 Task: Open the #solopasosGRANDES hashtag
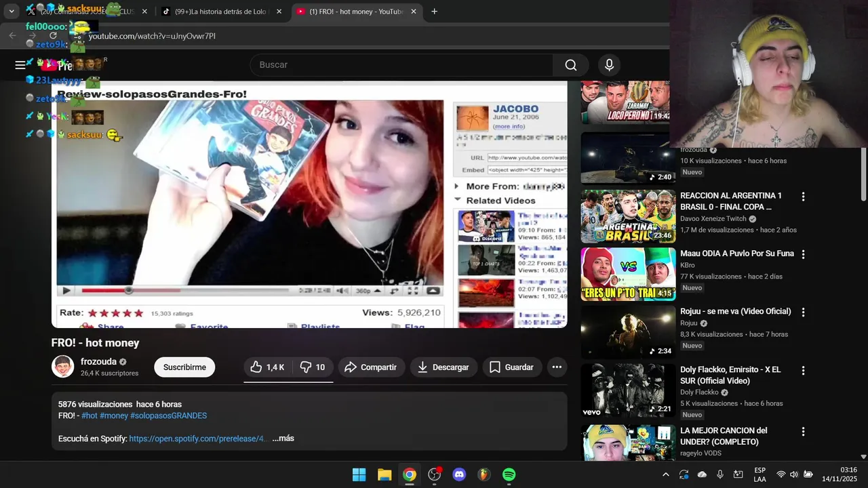pyautogui.click(x=169, y=415)
